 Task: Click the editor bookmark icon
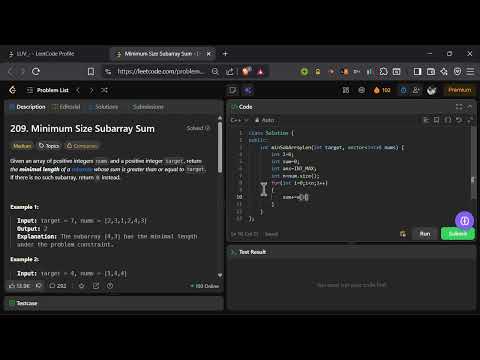[437, 120]
